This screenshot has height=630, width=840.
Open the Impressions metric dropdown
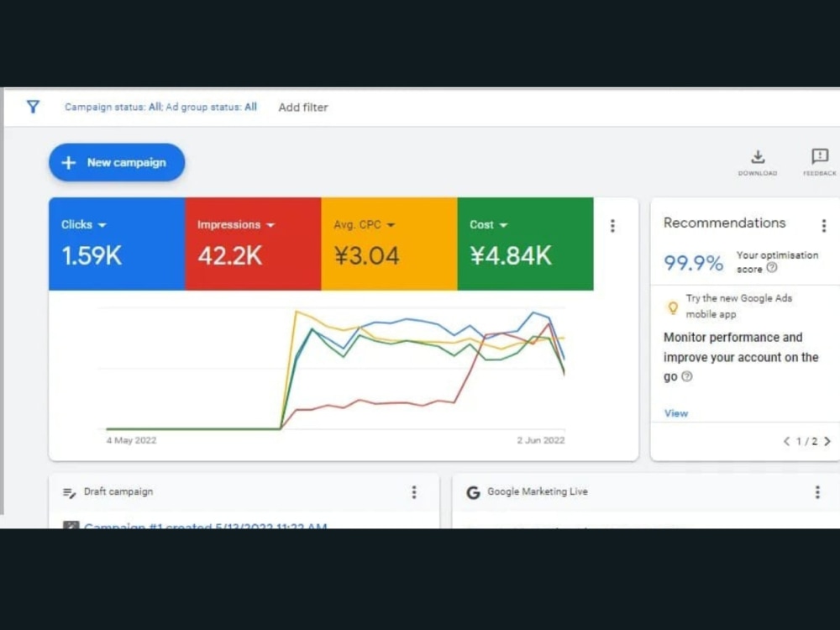point(270,225)
